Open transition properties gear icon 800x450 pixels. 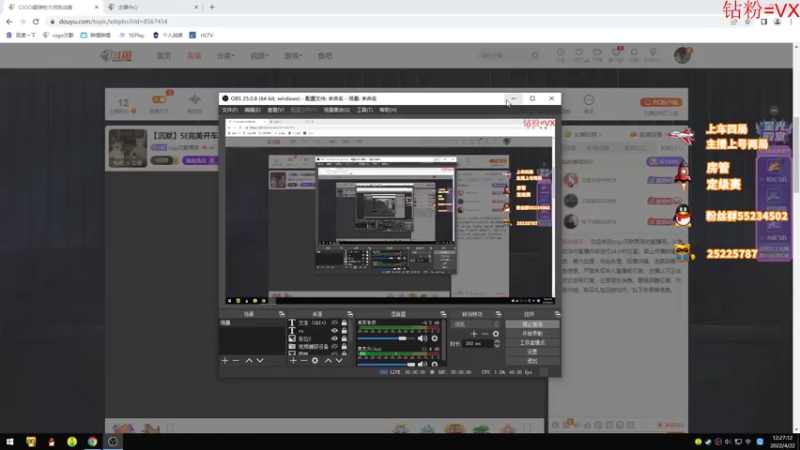point(496,334)
